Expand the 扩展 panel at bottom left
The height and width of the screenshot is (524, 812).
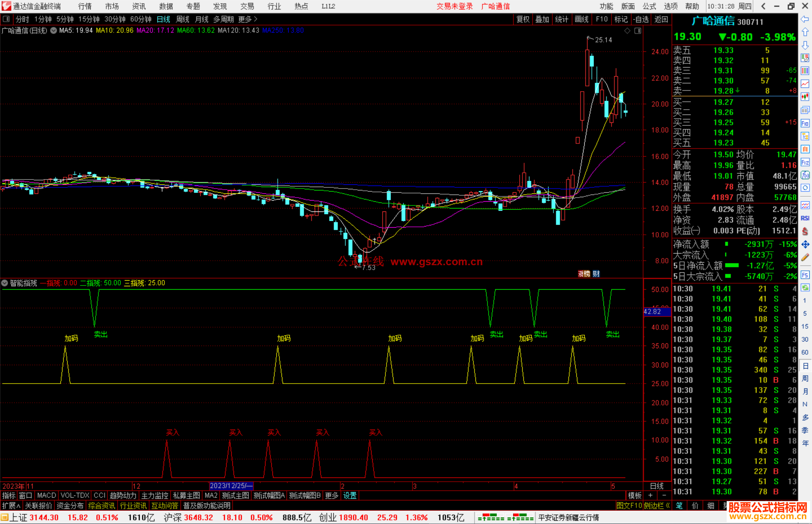11,506
